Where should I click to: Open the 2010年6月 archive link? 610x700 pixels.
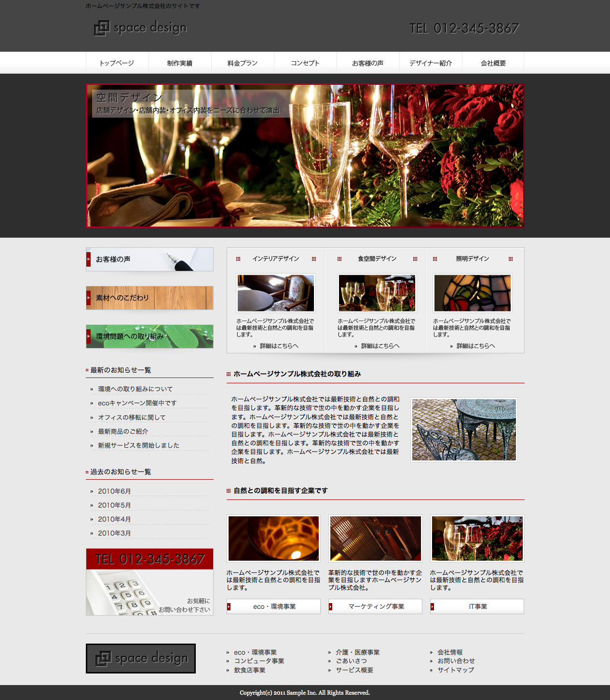[114, 491]
